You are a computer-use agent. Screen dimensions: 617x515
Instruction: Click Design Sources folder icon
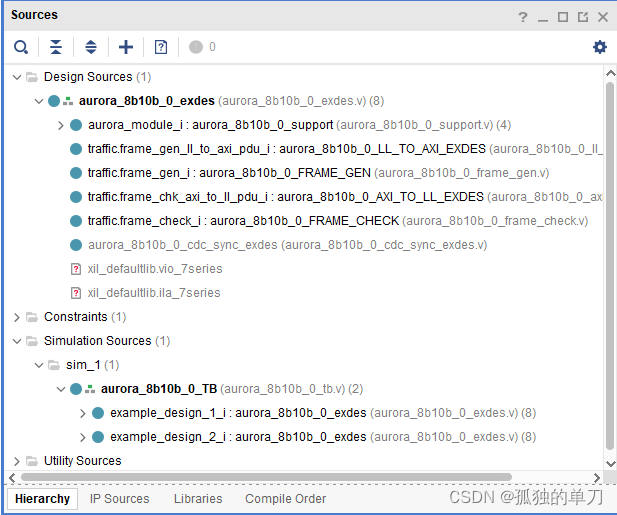tap(32, 77)
